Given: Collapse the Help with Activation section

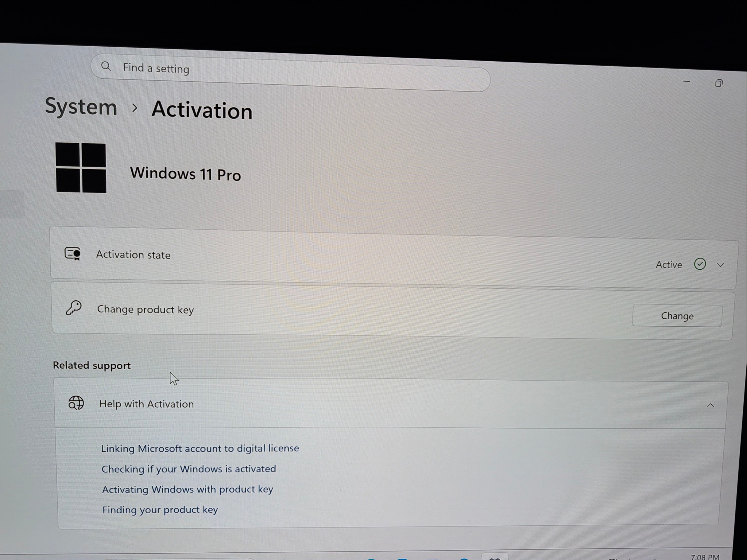Looking at the screenshot, I should pos(710,405).
